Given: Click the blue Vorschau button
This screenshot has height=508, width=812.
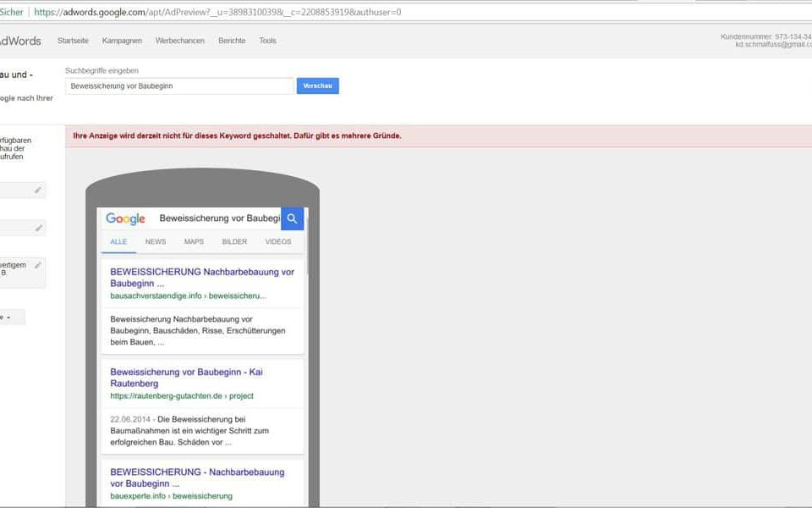Looking at the screenshot, I should tap(317, 86).
